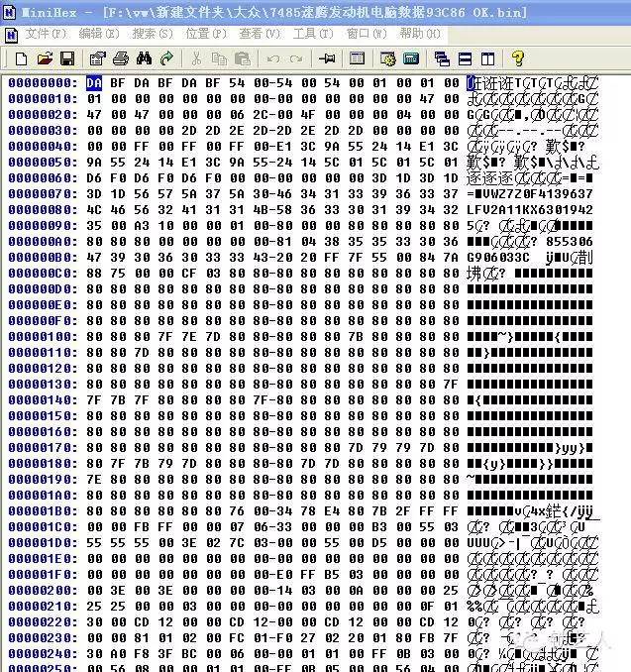Viewport: 631px width, 672px height.
Task: Click the Cut scissors icon
Action: pos(195,58)
